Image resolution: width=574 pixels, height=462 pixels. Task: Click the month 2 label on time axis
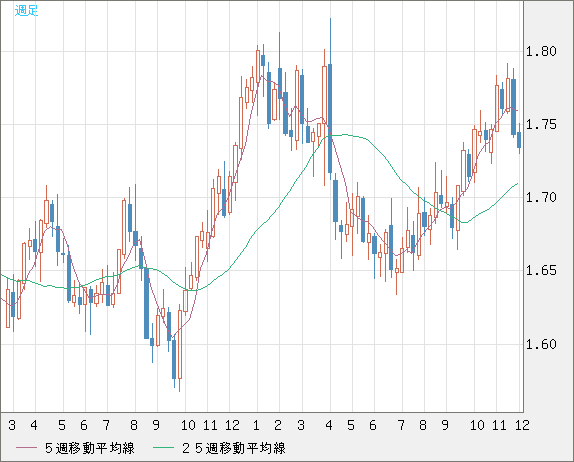tap(278, 425)
